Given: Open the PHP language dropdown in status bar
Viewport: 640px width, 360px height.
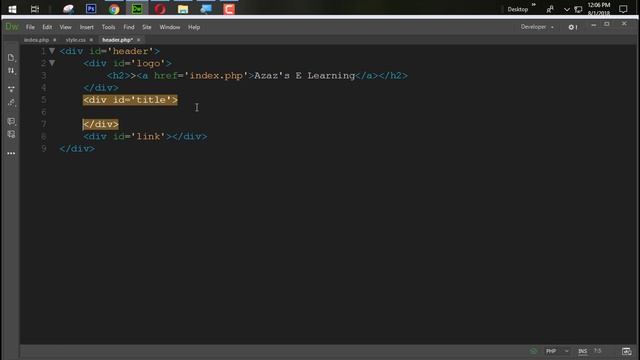Looking at the screenshot, I should (x=557, y=351).
